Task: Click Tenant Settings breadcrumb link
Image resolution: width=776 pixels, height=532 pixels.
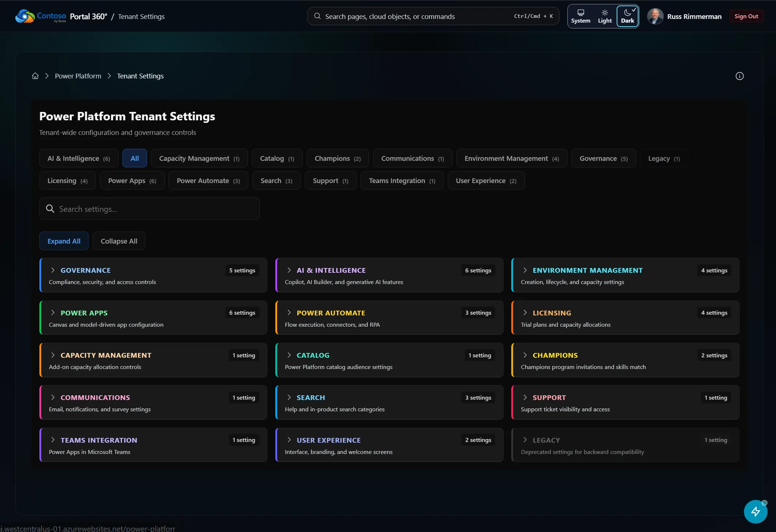Action: click(x=140, y=76)
